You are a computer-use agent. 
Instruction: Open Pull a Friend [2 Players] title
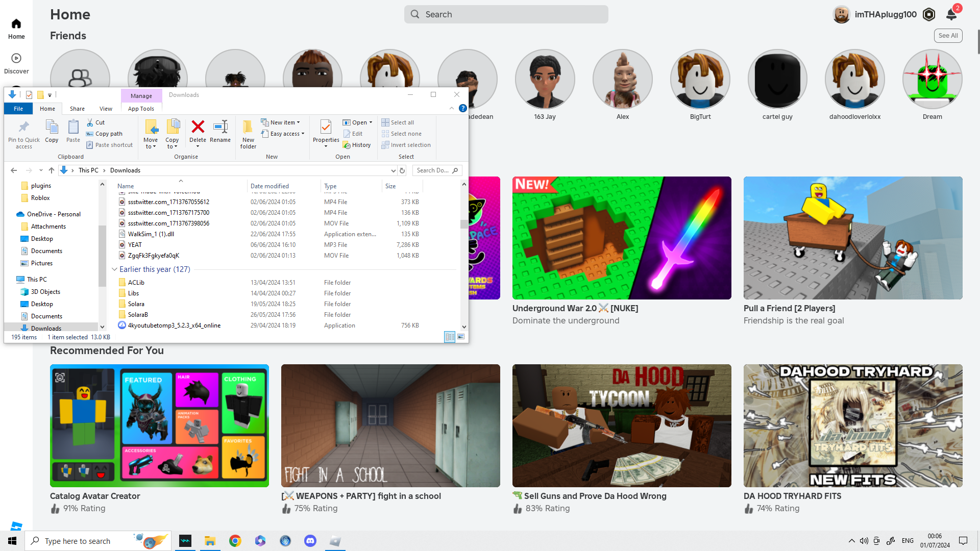789,308
